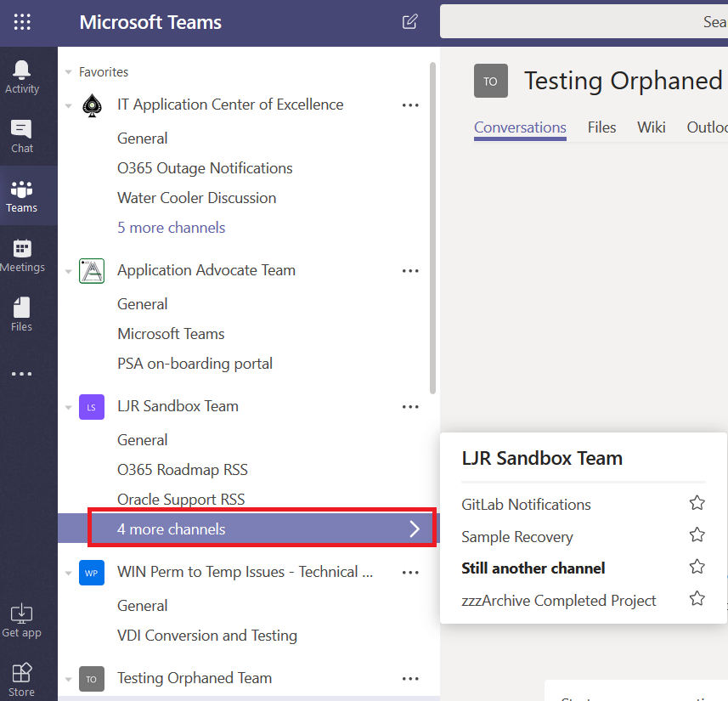The image size is (728, 701).
Task: Start a new chat with compose icon
Action: coord(410,22)
